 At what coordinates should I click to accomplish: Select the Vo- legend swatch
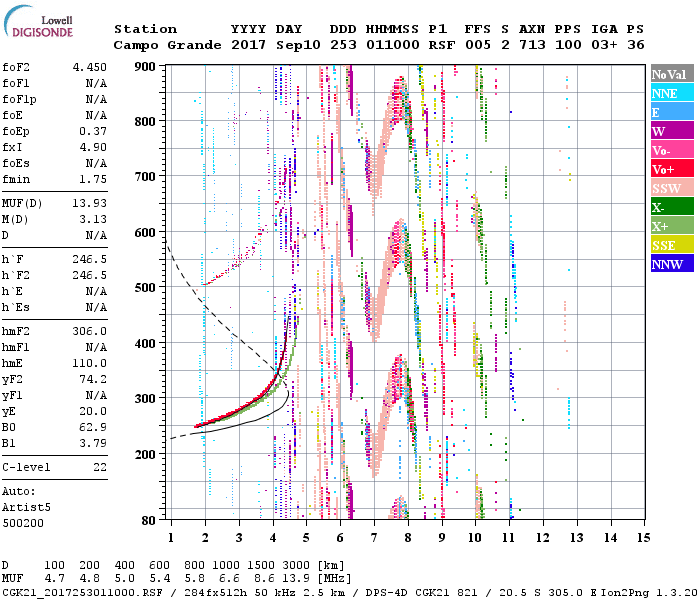[671, 150]
